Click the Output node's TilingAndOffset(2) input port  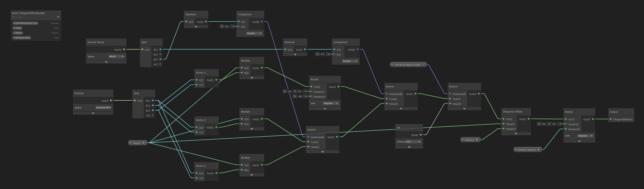coord(611,119)
